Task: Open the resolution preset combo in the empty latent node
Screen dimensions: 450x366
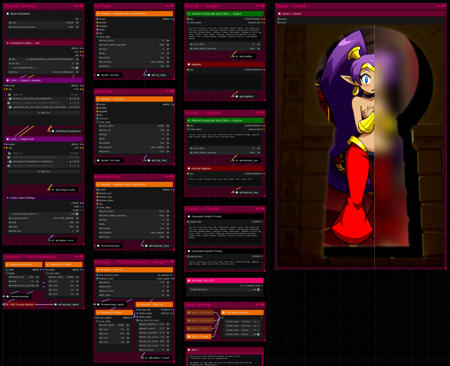Action: (42, 218)
